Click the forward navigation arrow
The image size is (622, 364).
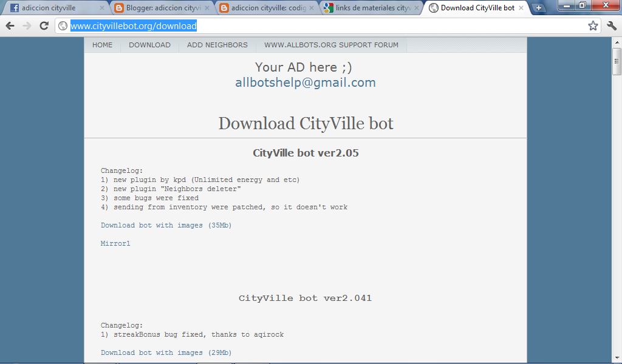(26, 27)
